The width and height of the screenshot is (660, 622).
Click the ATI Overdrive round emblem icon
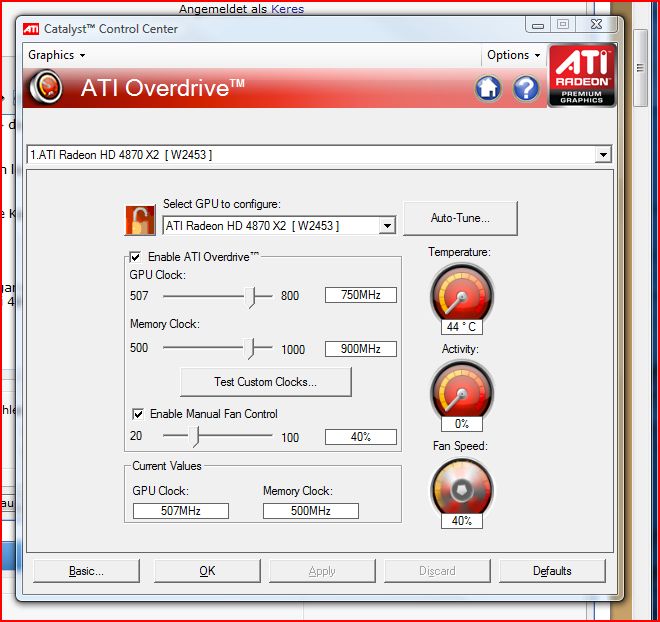pos(46,88)
